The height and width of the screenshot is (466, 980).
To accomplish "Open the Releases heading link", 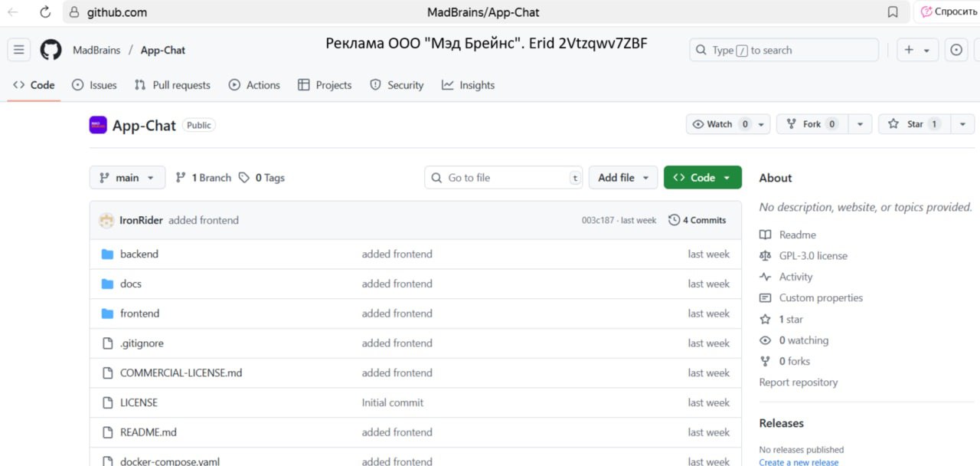I will pos(782,423).
